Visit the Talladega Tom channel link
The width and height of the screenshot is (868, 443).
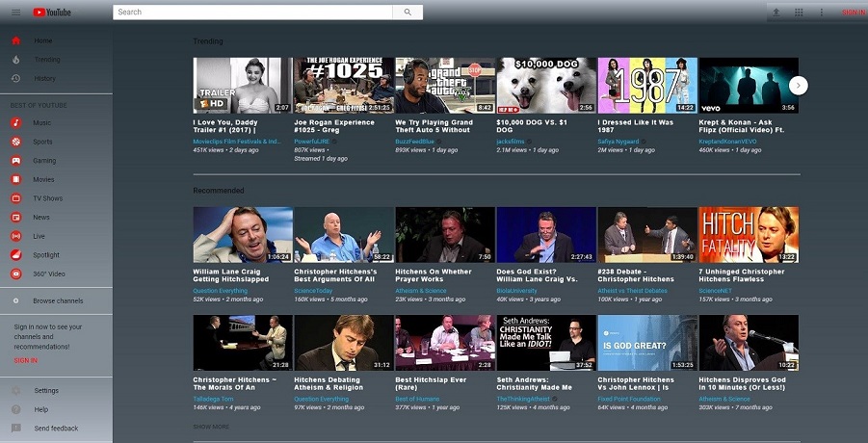[213, 399]
